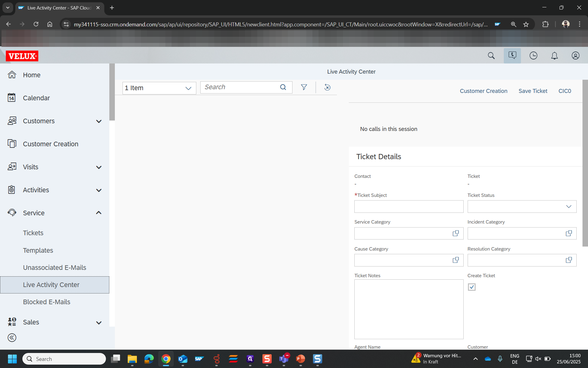588x368 pixels.
Task: Click the reset search icon
Action: [327, 87]
